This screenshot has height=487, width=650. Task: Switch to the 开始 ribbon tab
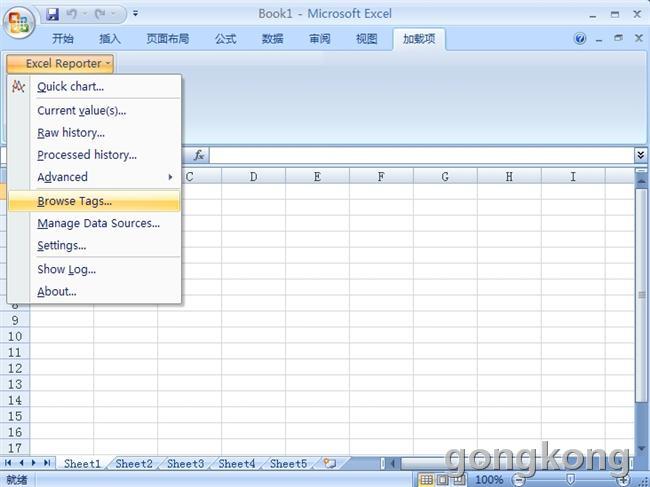click(63, 39)
